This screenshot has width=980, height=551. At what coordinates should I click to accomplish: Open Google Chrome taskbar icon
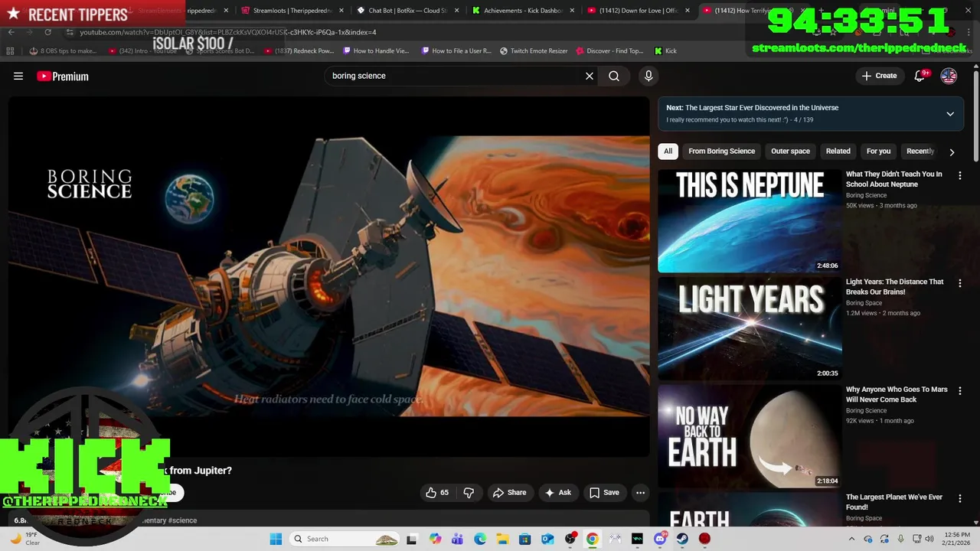click(x=592, y=539)
